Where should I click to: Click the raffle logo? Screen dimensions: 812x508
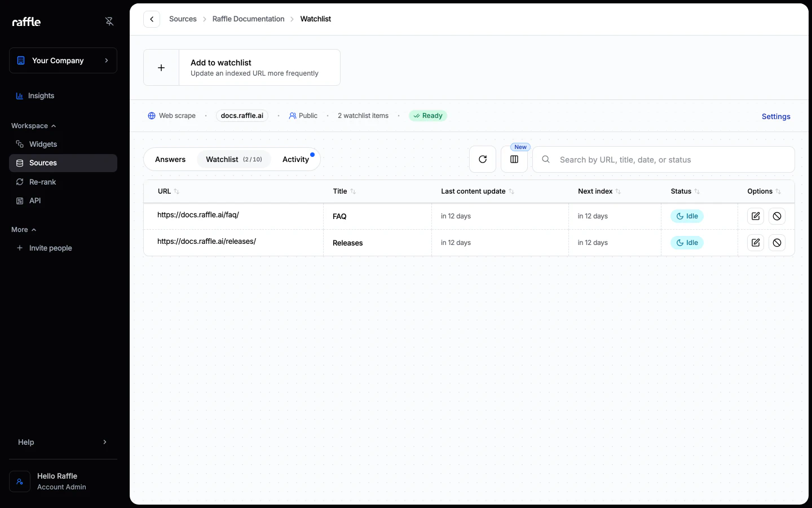27,21
